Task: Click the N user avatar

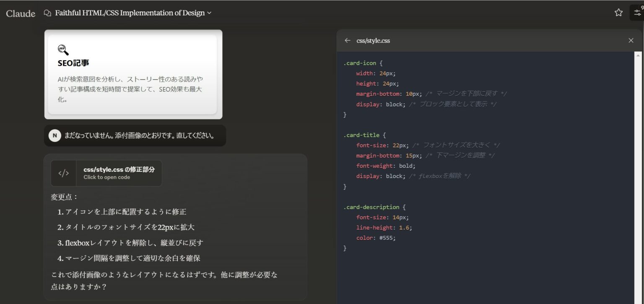Action: tap(55, 135)
